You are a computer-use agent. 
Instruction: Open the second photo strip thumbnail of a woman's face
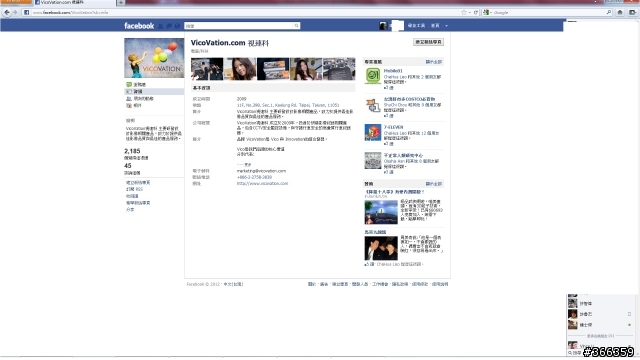coord(240,69)
